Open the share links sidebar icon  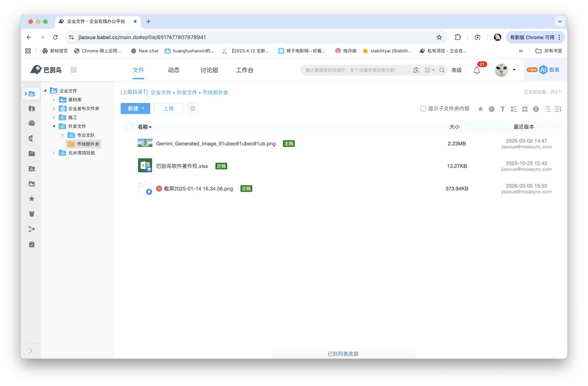31,229
